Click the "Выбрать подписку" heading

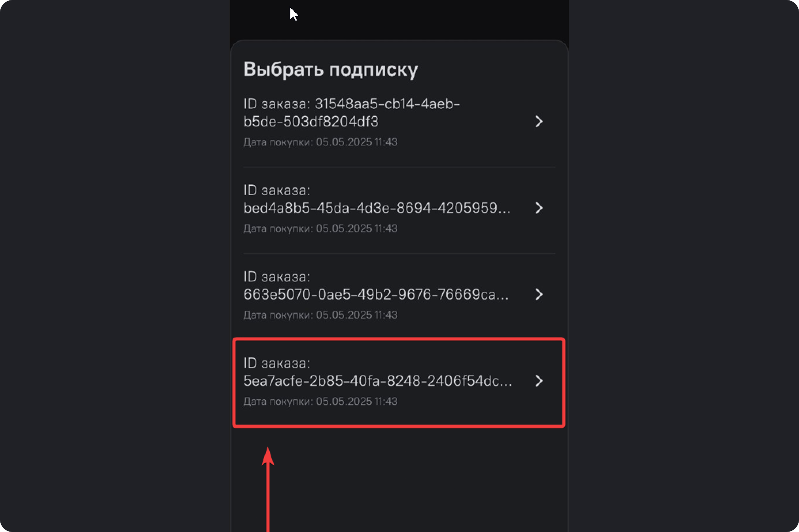click(x=330, y=70)
